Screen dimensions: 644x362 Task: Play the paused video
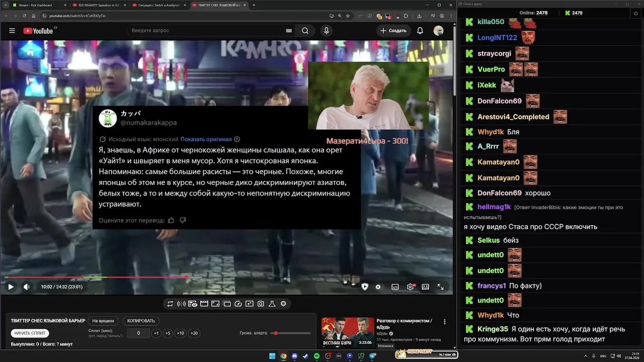pyautogui.click(x=11, y=287)
